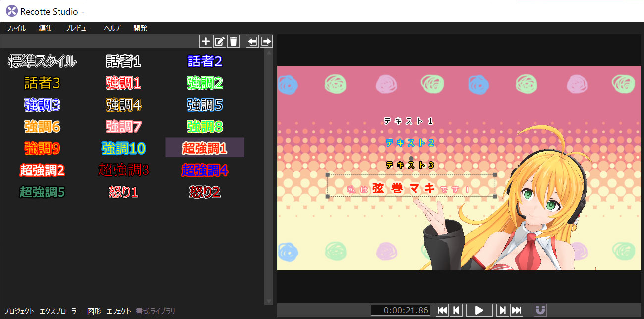
Task: Select the 強調10 text style
Action: pos(123,148)
